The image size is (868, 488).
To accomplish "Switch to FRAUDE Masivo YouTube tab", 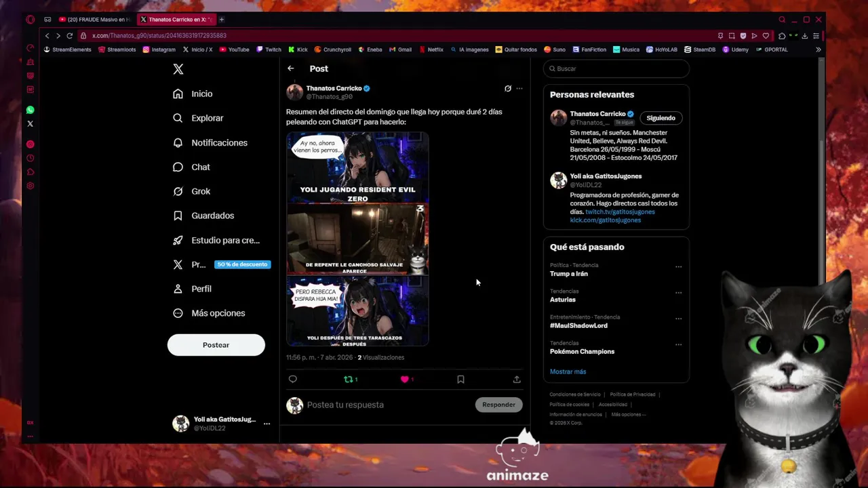I will click(x=94, y=20).
